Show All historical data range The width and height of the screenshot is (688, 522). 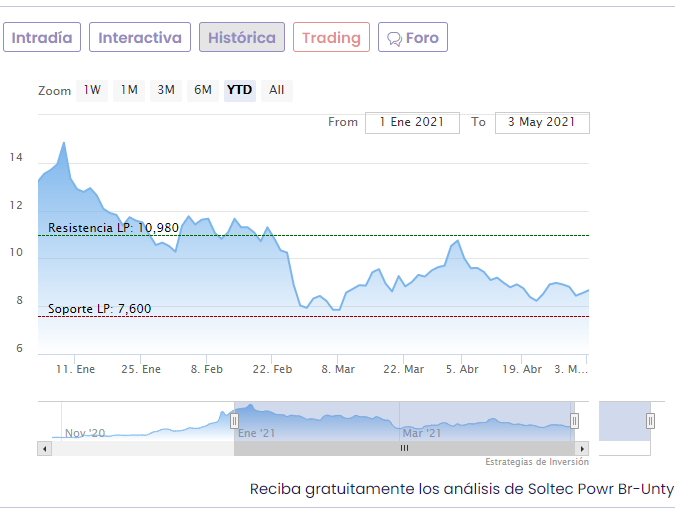click(277, 90)
